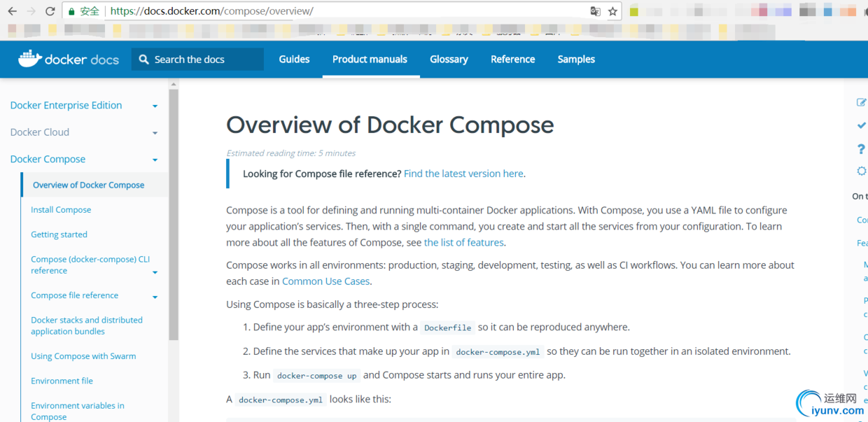Viewport: 868px width, 422px height.
Task: Expand Compose CLI reference caret
Action: click(155, 272)
